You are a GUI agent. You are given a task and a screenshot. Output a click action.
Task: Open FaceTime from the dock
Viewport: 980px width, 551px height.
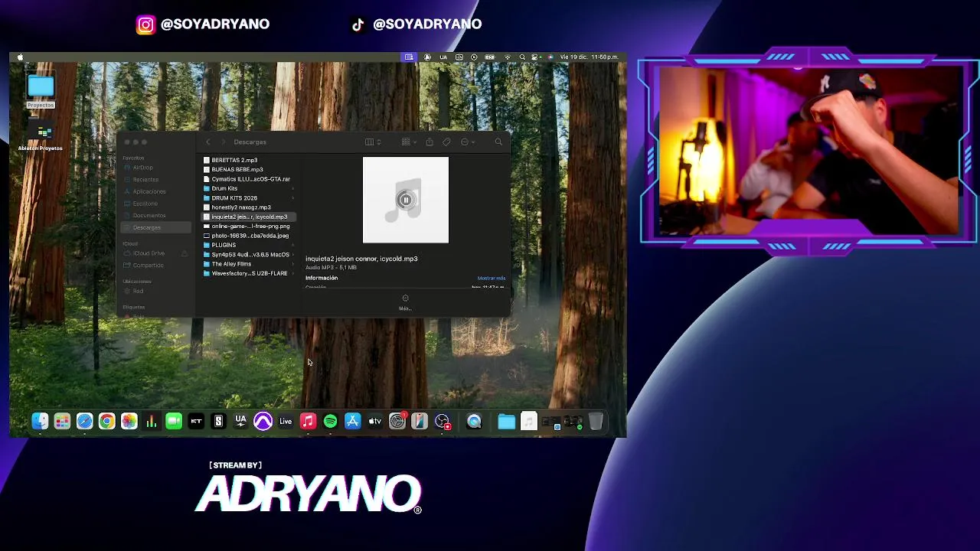[174, 421]
